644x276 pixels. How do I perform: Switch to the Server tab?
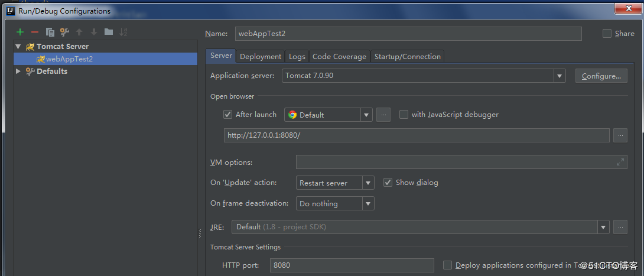point(221,56)
